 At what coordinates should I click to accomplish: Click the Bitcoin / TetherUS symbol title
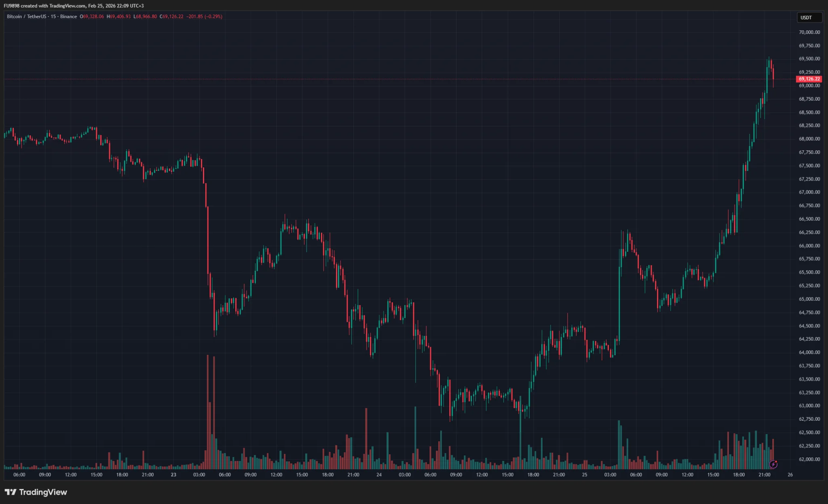(27, 17)
